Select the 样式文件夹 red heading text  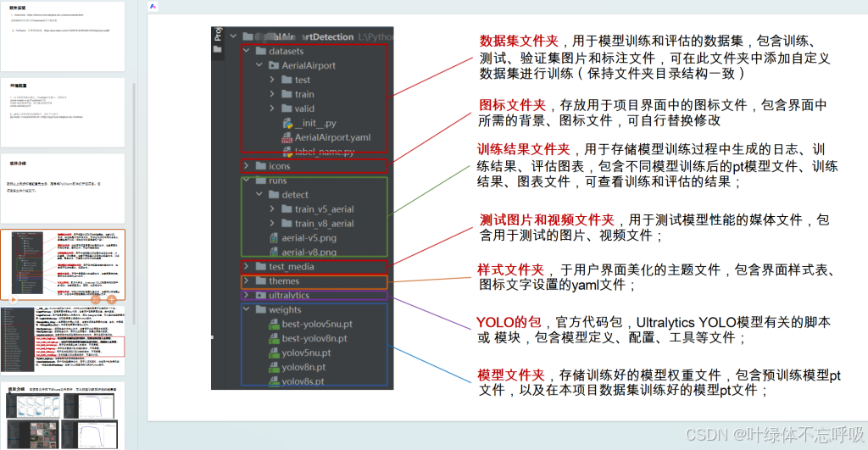[x=510, y=269]
